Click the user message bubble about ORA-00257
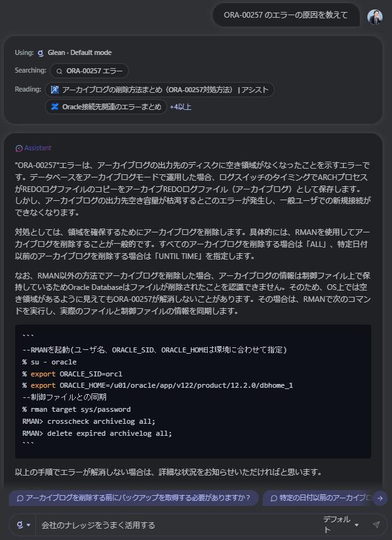The width and height of the screenshot is (392, 540). [x=285, y=15]
